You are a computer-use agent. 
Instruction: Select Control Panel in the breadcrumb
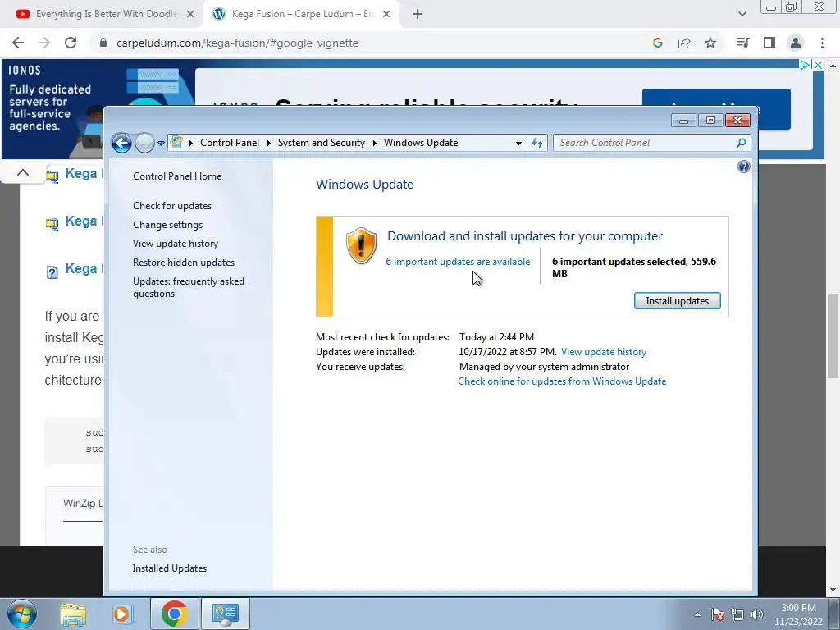pyautogui.click(x=230, y=143)
